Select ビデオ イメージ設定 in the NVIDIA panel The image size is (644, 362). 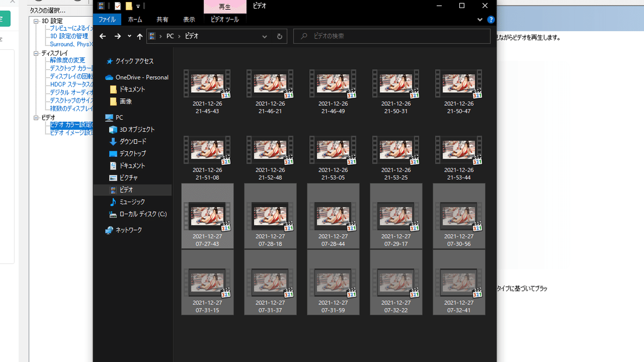click(71, 132)
